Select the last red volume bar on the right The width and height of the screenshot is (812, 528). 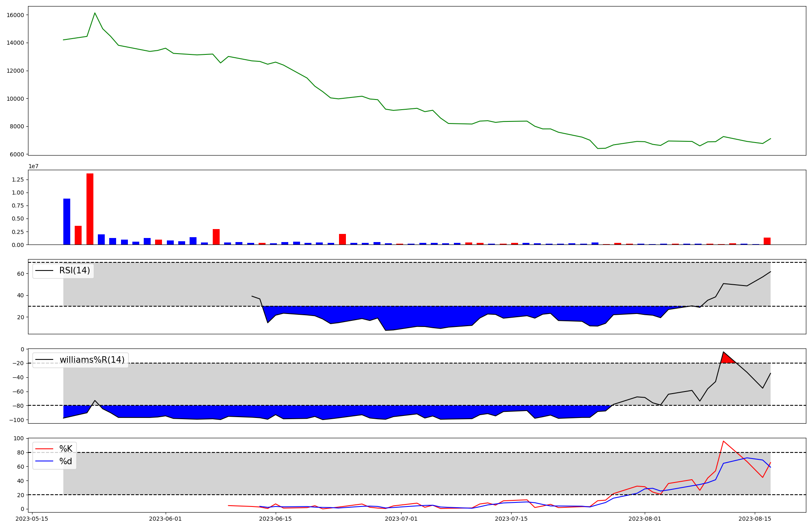point(767,241)
